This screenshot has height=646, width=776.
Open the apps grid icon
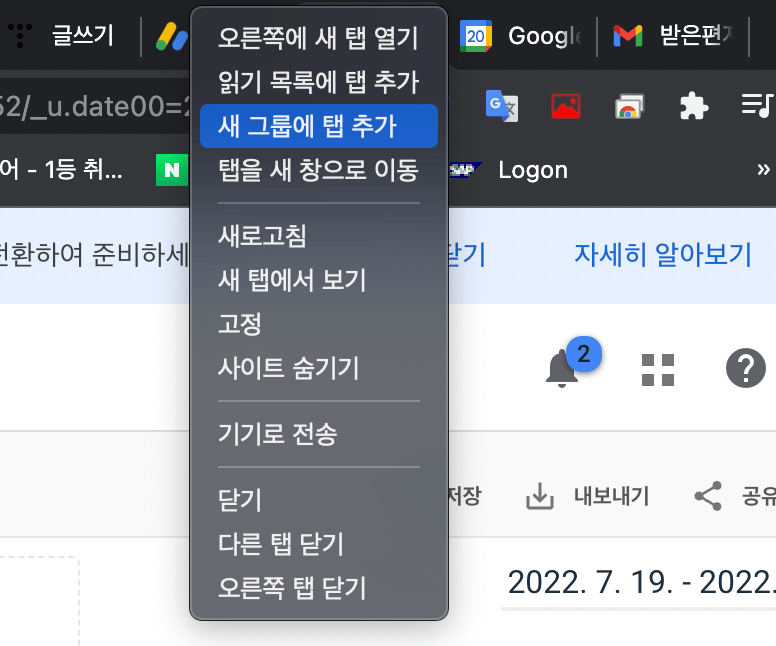pyautogui.click(x=658, y=370)
